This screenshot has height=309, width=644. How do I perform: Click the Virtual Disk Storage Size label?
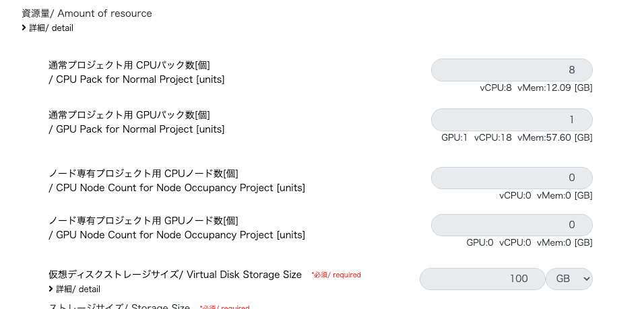[x=175, y=275]
